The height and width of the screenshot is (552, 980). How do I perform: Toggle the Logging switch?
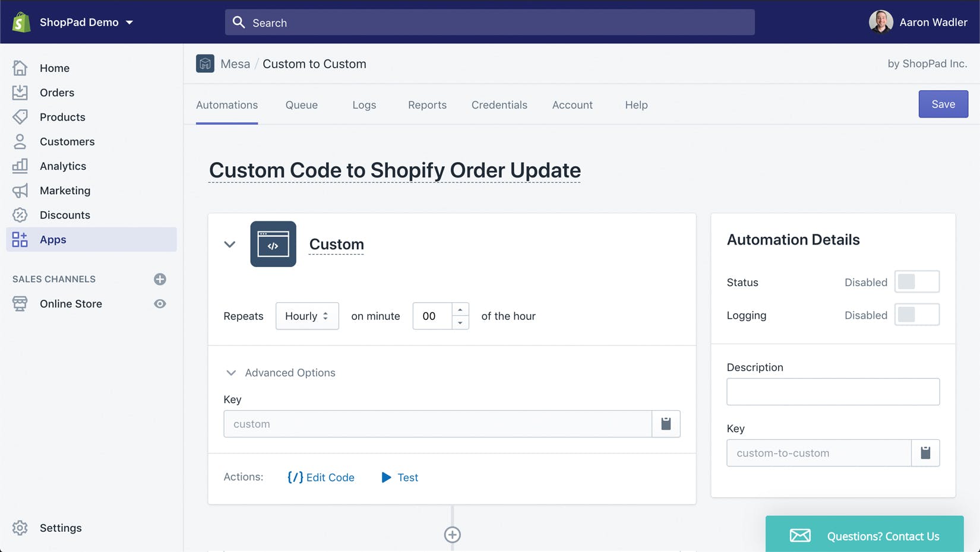click(917, 315)
